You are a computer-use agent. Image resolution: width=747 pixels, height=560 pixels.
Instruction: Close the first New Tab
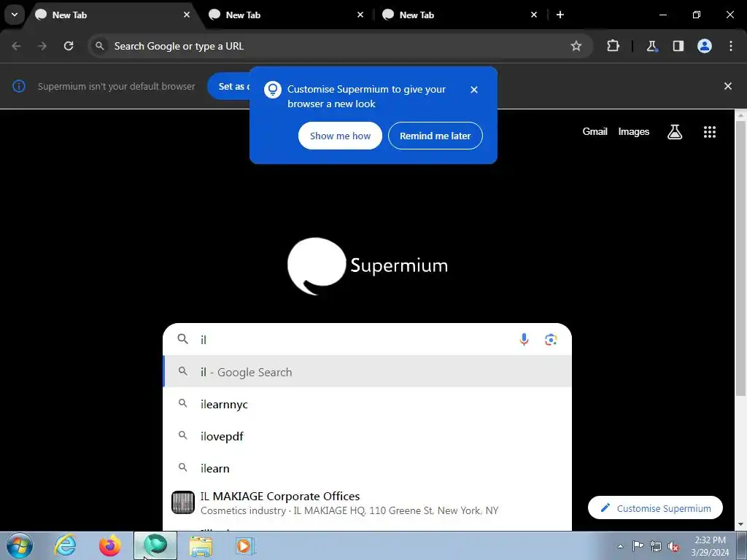pyautogui.click(x=187, y=15)
